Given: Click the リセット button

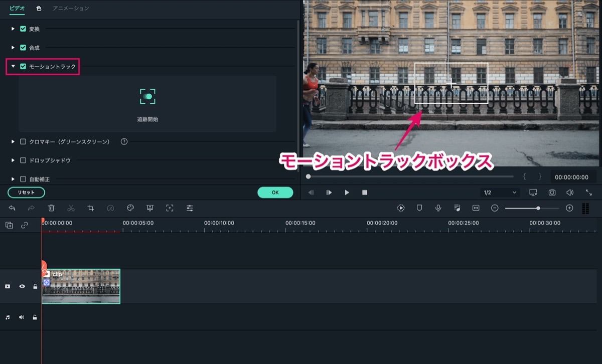Looking at the screenshot, I should click(26, 193).
